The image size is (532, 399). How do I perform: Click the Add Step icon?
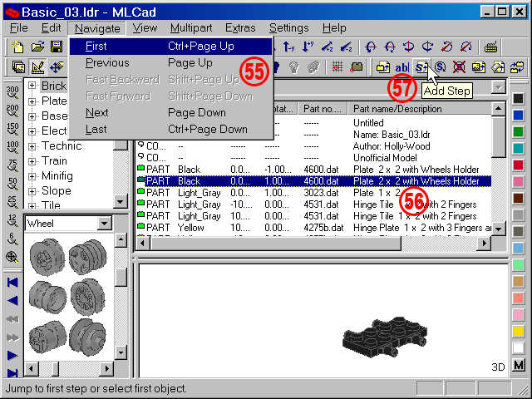click(421, 67)
